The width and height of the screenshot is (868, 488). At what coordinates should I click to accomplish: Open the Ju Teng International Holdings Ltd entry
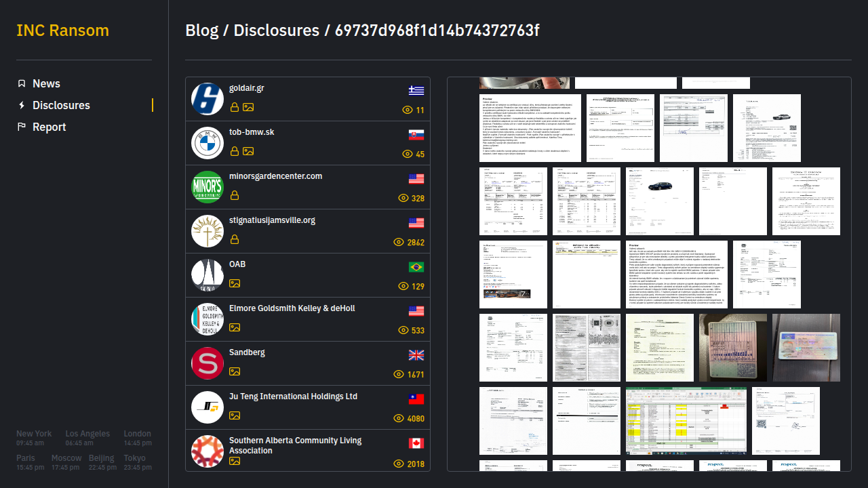(293, 396)
